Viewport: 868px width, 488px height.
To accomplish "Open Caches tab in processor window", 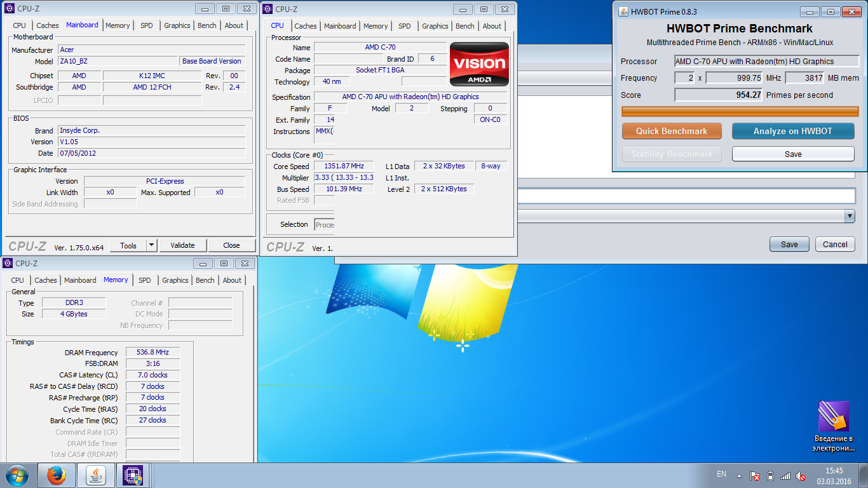I will [306, 26].
